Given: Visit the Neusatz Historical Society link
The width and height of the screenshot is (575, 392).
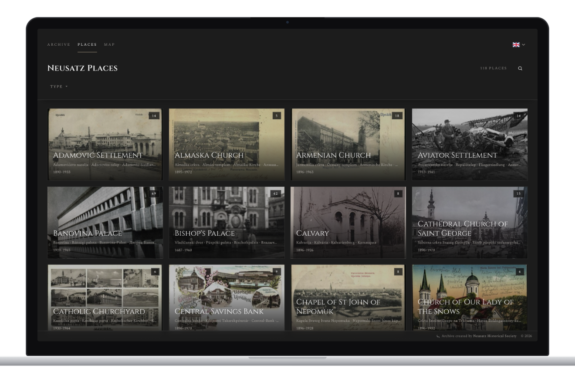Looking at the screenshot, I should [x=495, y=336].
